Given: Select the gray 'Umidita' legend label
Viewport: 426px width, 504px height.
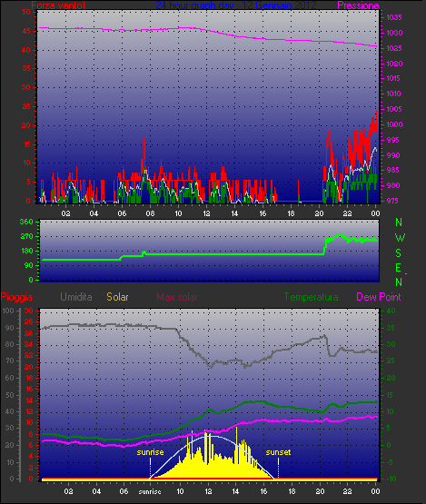Looking at the screenshot, I should click(76, 297).
